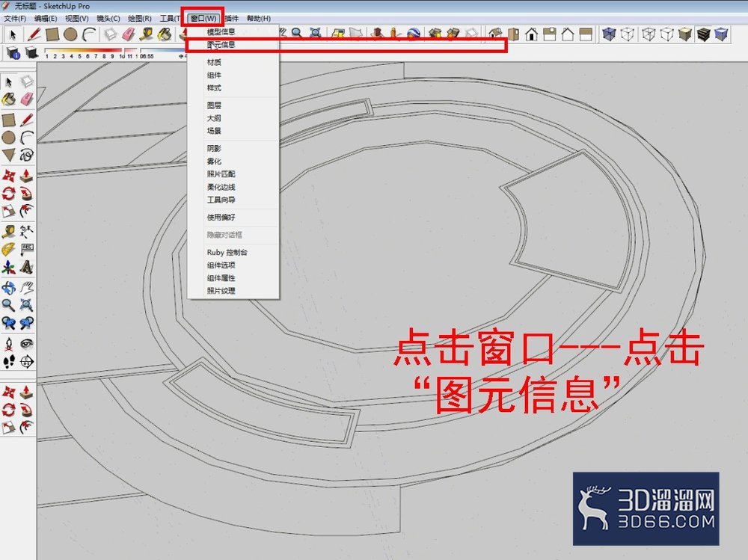748x560 pixels.
Task: Choose the Circle tool in the top toolbar
Action: 70,34
